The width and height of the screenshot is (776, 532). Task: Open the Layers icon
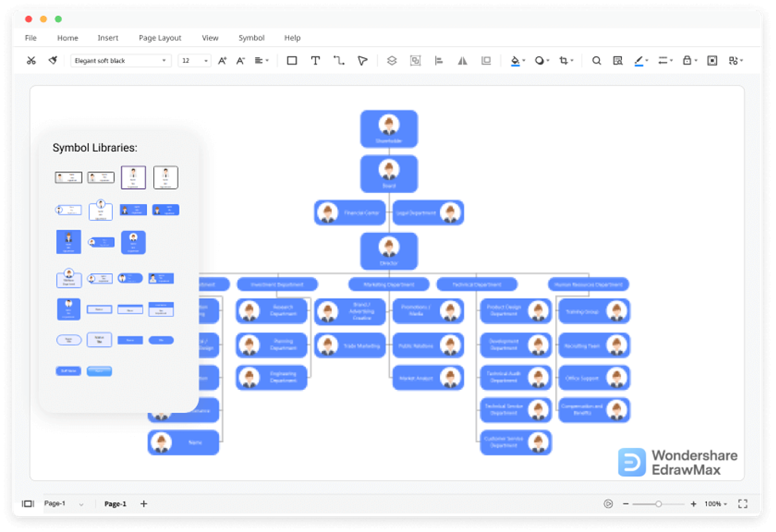click(x=392, y=60)
